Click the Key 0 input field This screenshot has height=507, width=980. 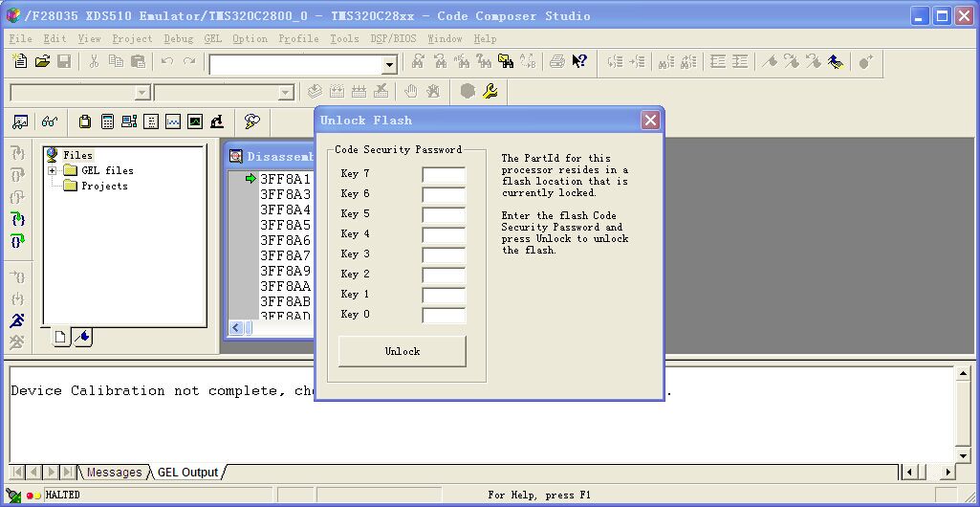(x=444, y=315)
